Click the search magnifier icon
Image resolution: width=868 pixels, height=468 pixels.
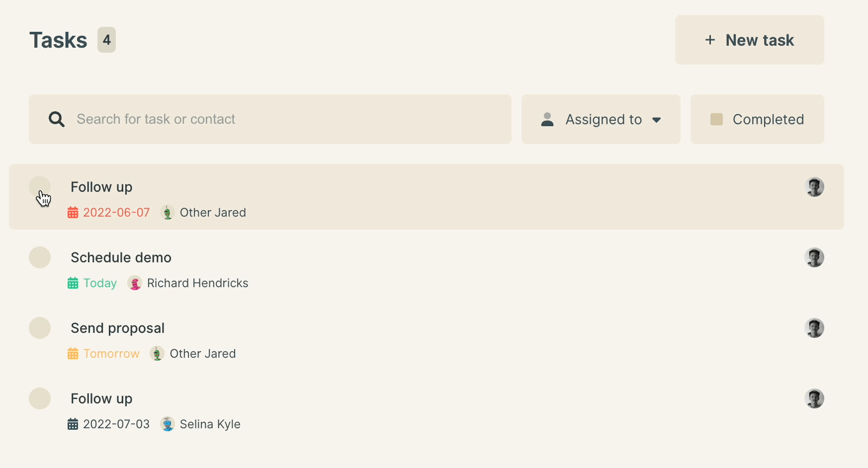pyautogui.click(x=57, y=119)
